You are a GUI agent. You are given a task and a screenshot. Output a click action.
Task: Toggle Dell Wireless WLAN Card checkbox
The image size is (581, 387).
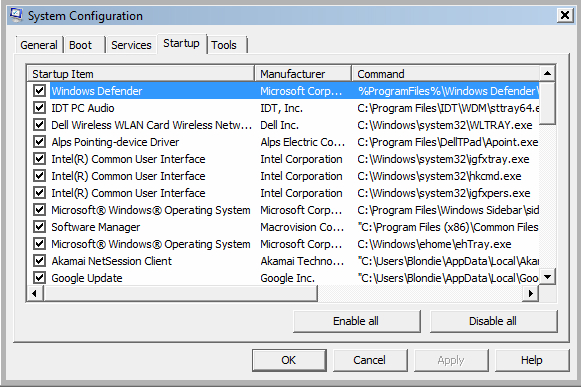(x=39, y=125)
